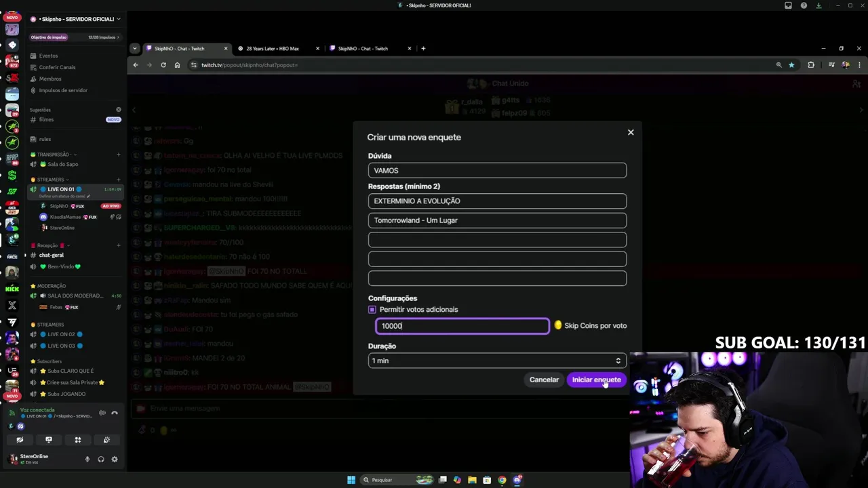Disconnect from voice with hang-up icon
Screen dimensions: 868x488
(x=115, y=413)
